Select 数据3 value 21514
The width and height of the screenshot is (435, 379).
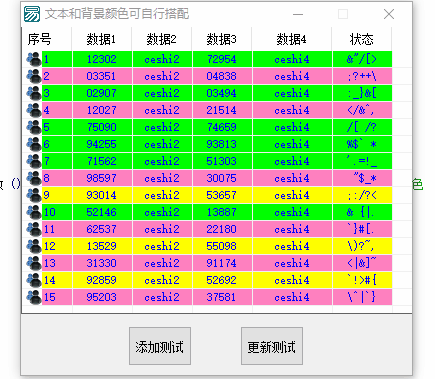pyautogui.click(x=222, y=110)
